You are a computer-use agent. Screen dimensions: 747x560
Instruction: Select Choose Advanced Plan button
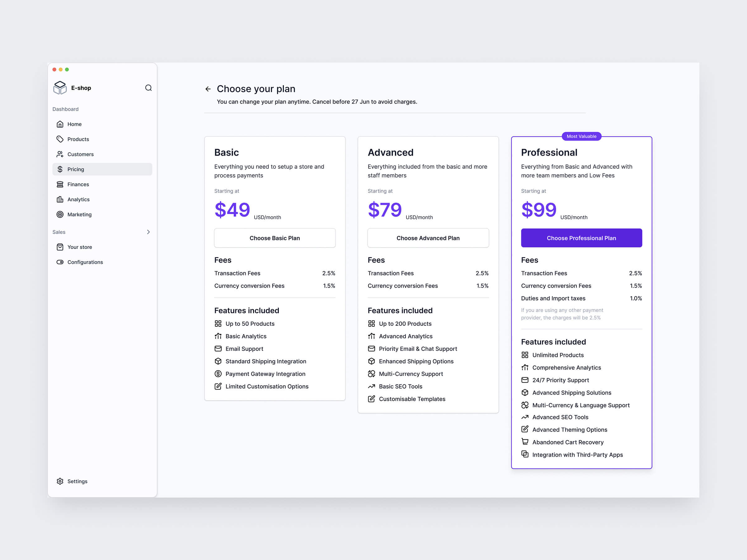click(428, 238)
